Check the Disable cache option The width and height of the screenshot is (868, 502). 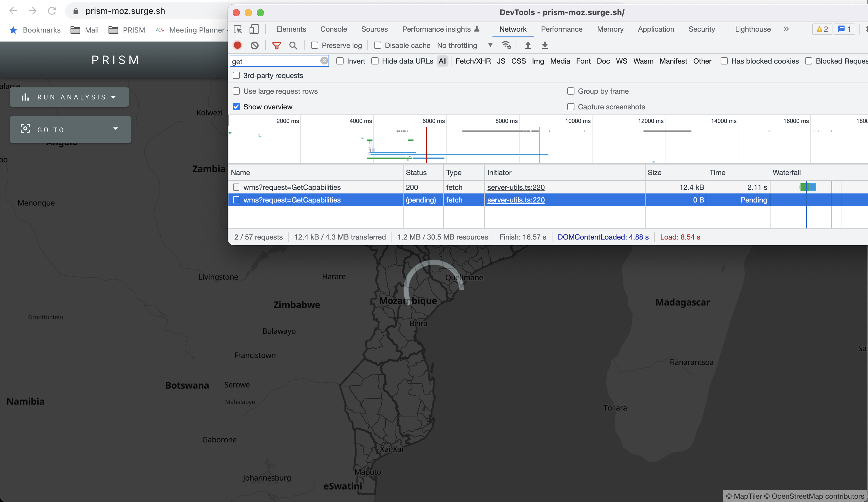click(378, 45)
